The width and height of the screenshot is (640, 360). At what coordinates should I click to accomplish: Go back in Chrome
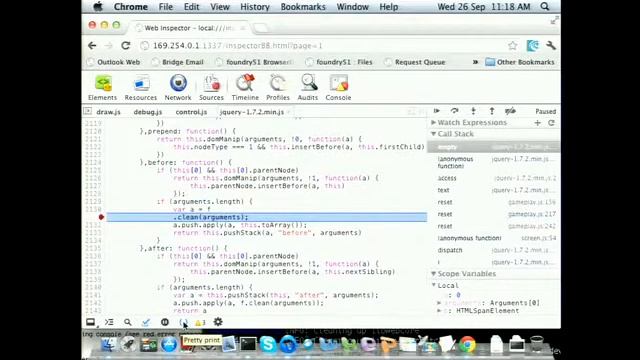pos(92,46)
